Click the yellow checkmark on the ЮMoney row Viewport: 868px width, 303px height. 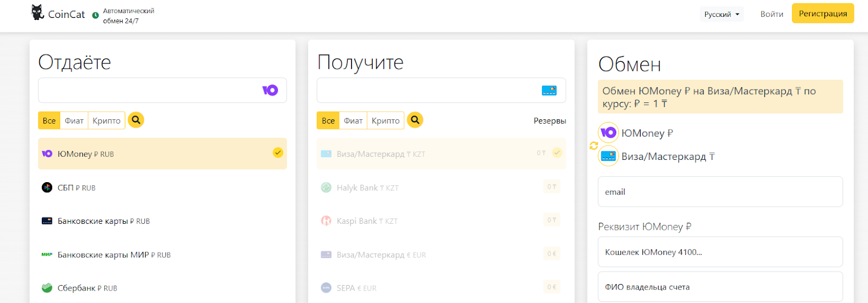pos(278,152)
